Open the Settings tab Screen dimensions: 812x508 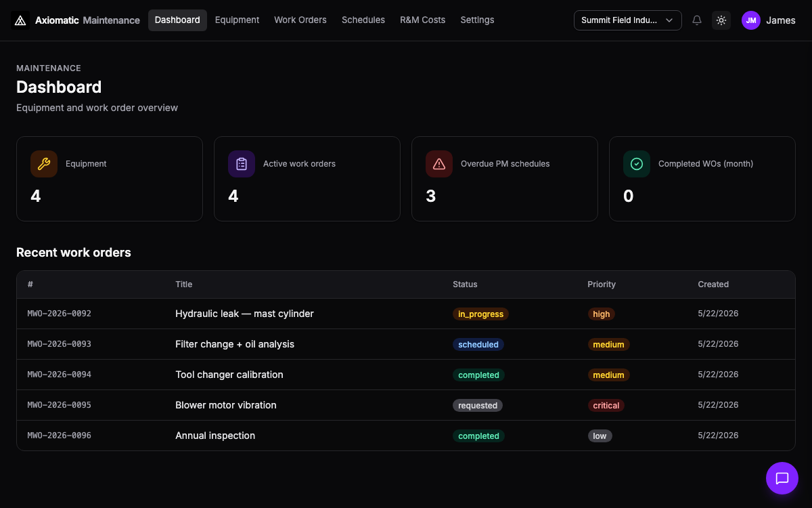click(x=477, y=20)
